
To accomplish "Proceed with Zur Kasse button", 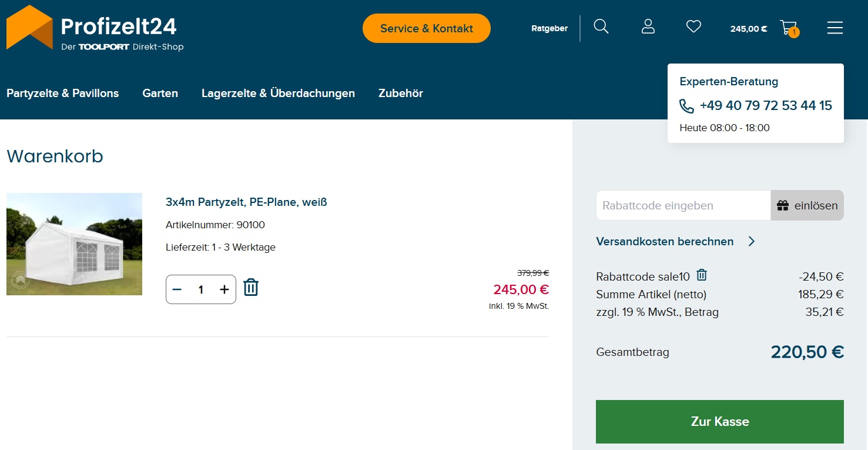I will [719, 422].
